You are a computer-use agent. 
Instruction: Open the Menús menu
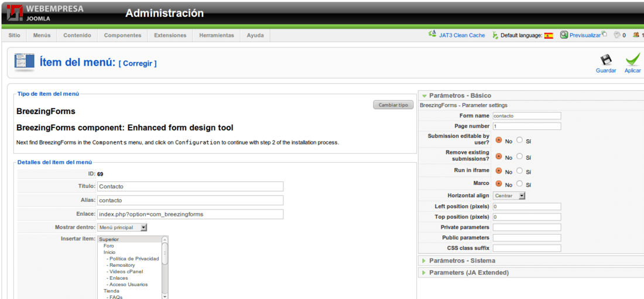(42, 35)
